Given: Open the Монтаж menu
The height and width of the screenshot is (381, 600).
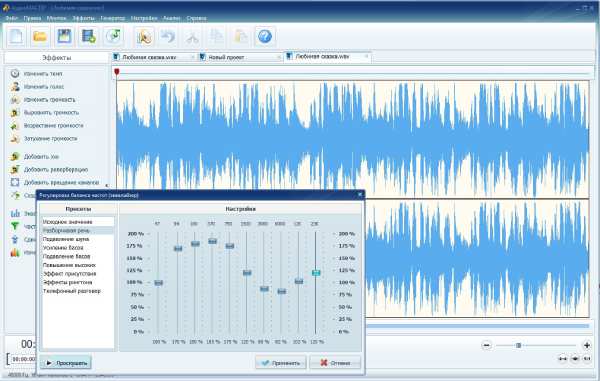Looking at the screenshot, I should (x=56, y=18).
